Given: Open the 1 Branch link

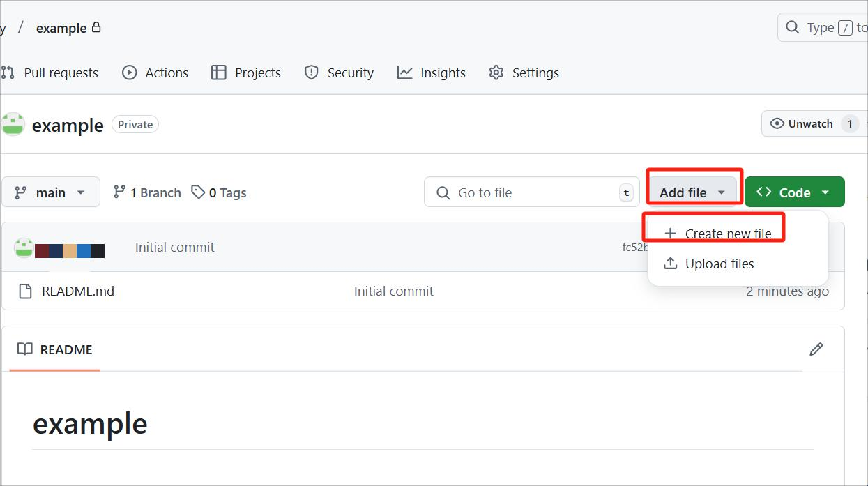Looking at the screenshot, I should tap(147, 192).
